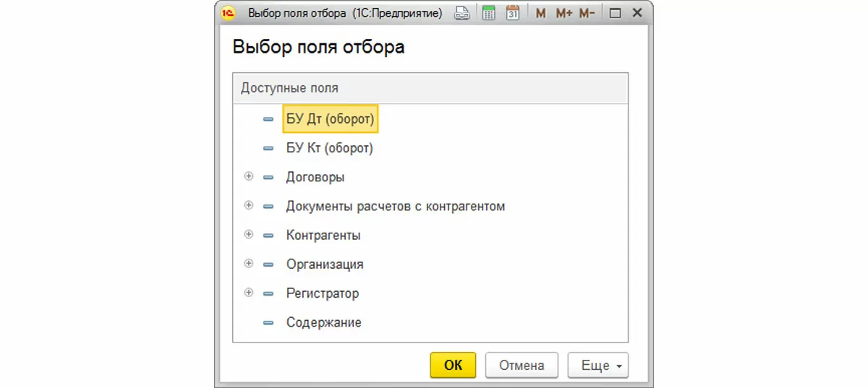Click the Отмена cancel button
868x388 pixels.
pyautogui.click(x=522, y=366)
